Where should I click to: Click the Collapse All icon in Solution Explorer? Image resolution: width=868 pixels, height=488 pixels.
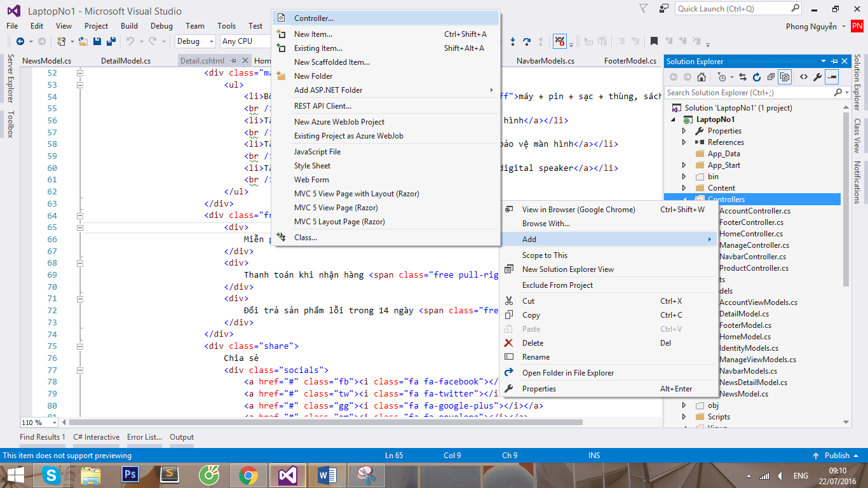point(771,76)
